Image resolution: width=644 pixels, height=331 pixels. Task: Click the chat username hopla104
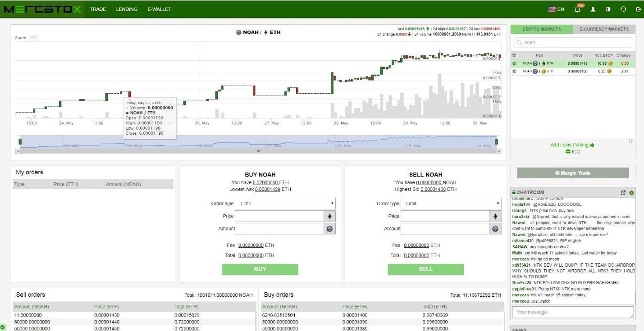(x=521, y=204)
